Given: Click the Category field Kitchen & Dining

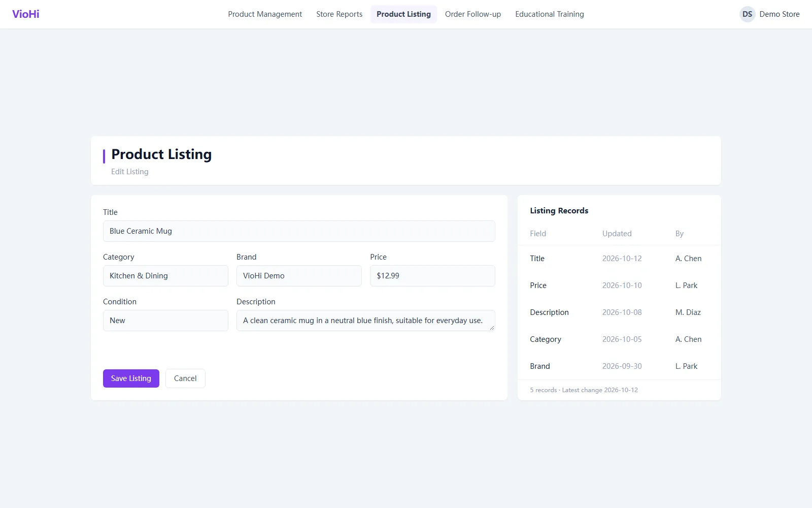Looking at the screenshot, I should coord(165,276).
